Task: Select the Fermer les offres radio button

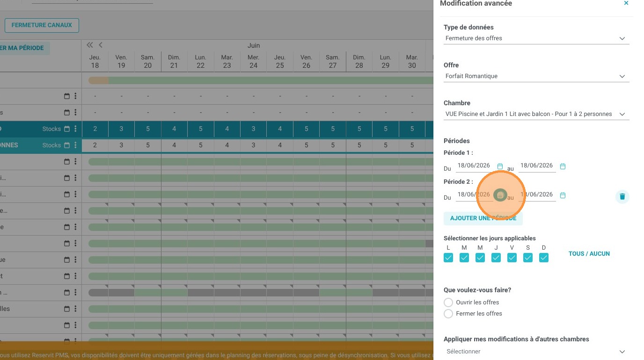Action: (448, 314)
